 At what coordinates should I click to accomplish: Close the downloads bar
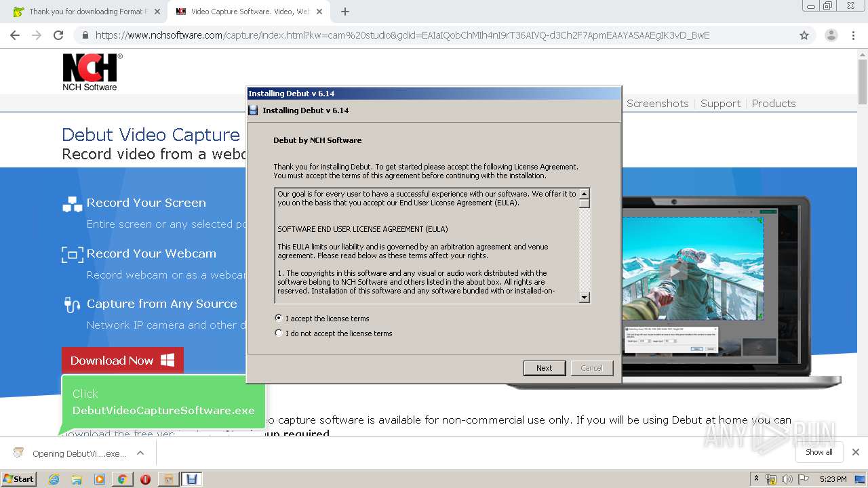(856, 452)
